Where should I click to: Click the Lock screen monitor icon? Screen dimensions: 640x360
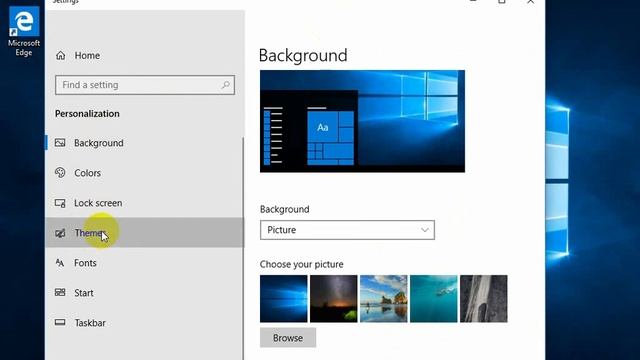[60, 203]
